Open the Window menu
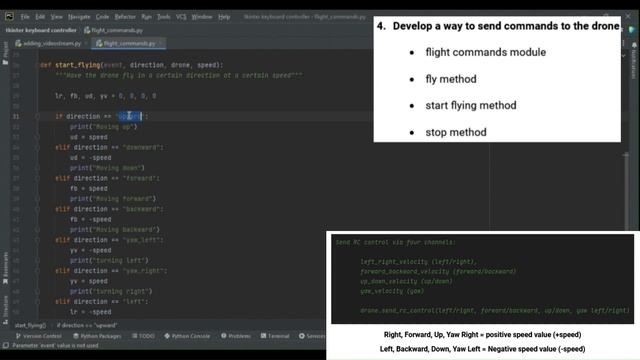The width and height of the screenshot is (640, 360). pyautogui.click(x=202, y=17)
